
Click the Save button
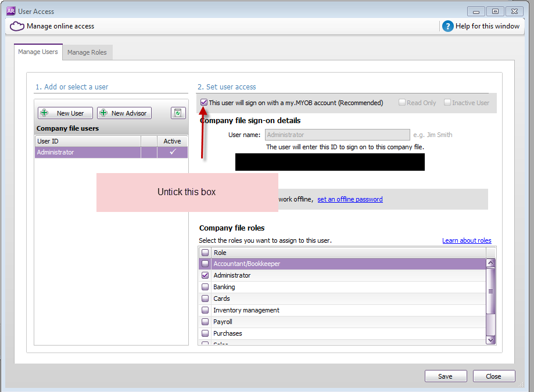point(446,376)
